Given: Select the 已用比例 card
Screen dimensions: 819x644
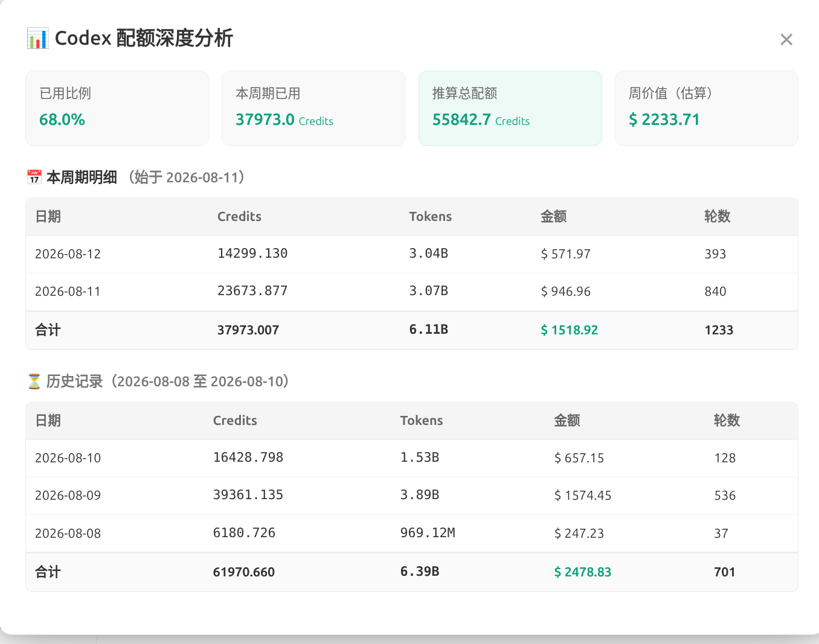Looking at the screenshot, I should pyautogui.click(x=117, y=108).
